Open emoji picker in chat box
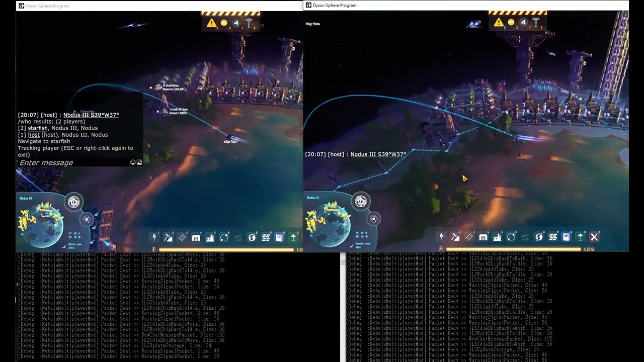The width and height of the screenshot is (644, 362). tap(133, 162)
